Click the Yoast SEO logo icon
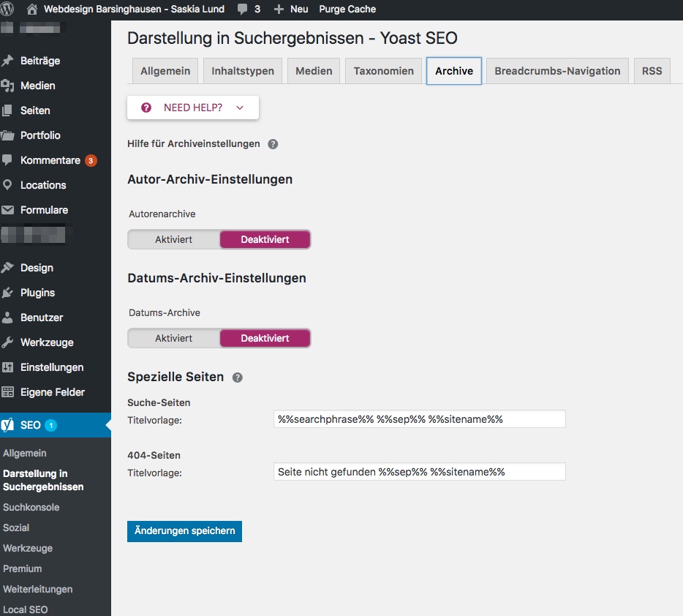This screenshot has height=616, width=683. [x=7, y=425]
